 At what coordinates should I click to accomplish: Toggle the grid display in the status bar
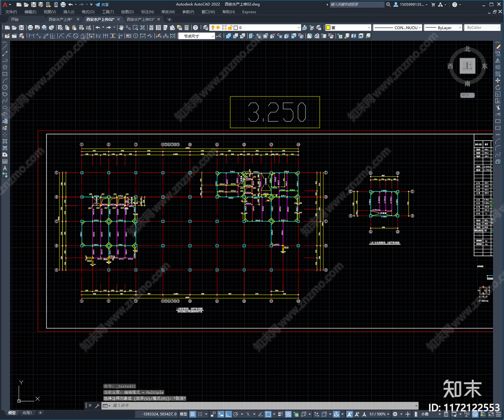click(192, 414)
